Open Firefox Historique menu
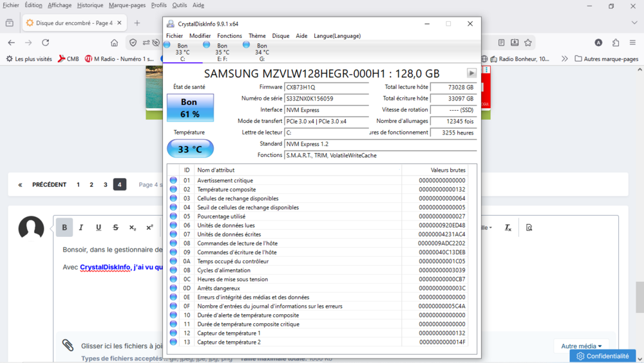 click(x=90, y=5)
